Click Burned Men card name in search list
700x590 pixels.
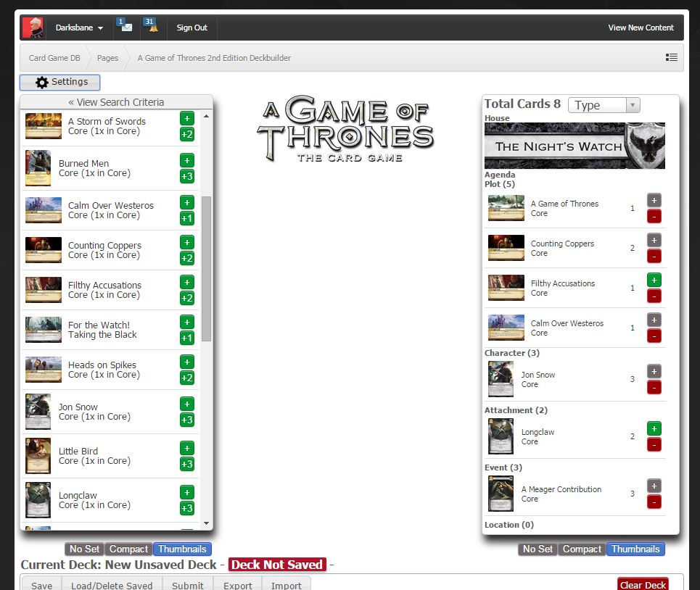tap(83, 164)
